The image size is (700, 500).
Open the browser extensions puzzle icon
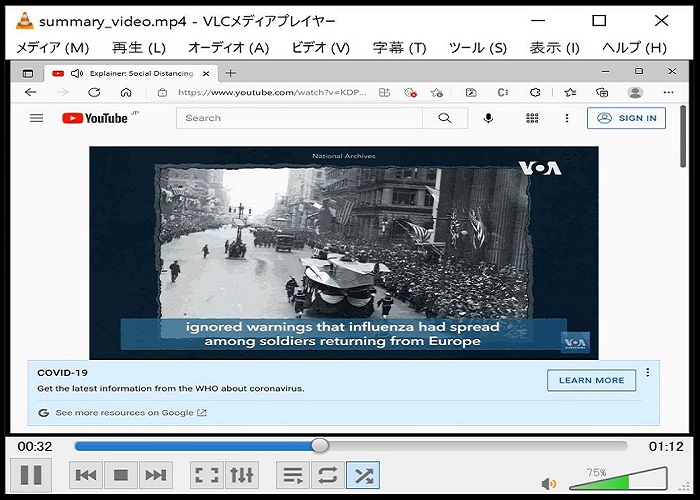pyautogui.click(x=535, y=92)
